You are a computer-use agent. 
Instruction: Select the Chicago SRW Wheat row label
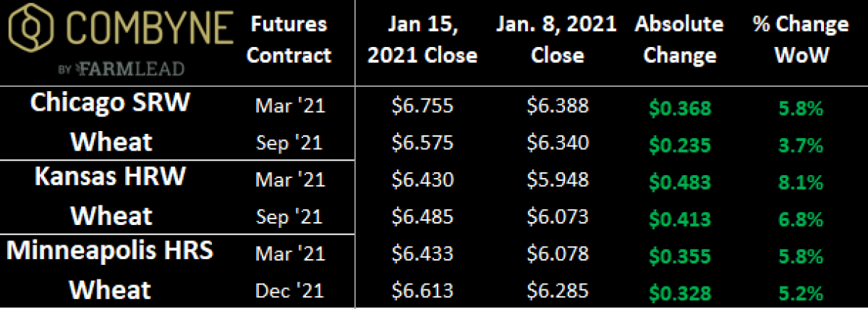click(x=111, y=122)
